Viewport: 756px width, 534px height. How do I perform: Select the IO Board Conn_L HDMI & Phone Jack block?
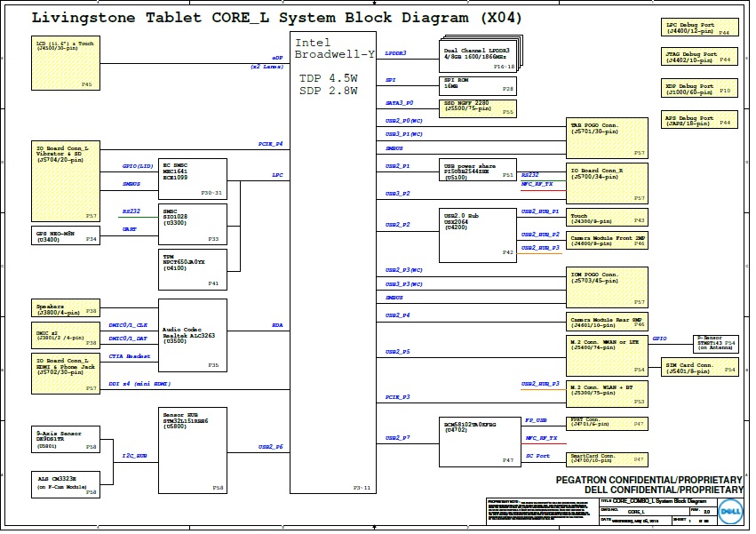click(x=66, y=374)
